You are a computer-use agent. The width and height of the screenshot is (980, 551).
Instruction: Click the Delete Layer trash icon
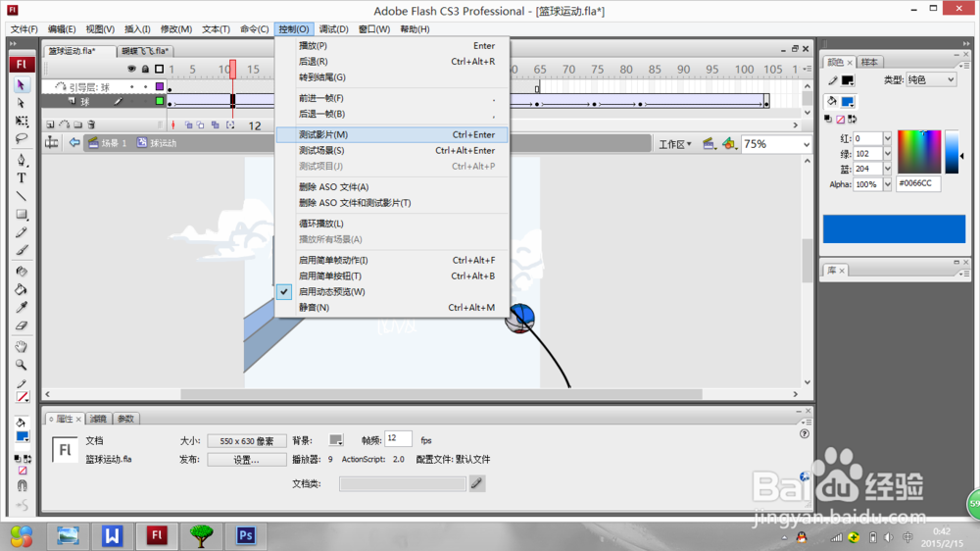[x=91, y=125]
